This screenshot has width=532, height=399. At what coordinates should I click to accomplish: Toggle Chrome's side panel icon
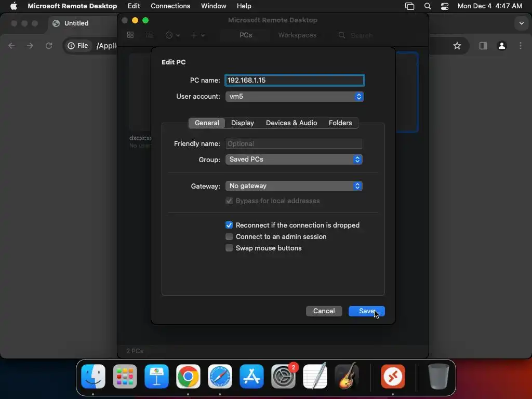point(483,46)
